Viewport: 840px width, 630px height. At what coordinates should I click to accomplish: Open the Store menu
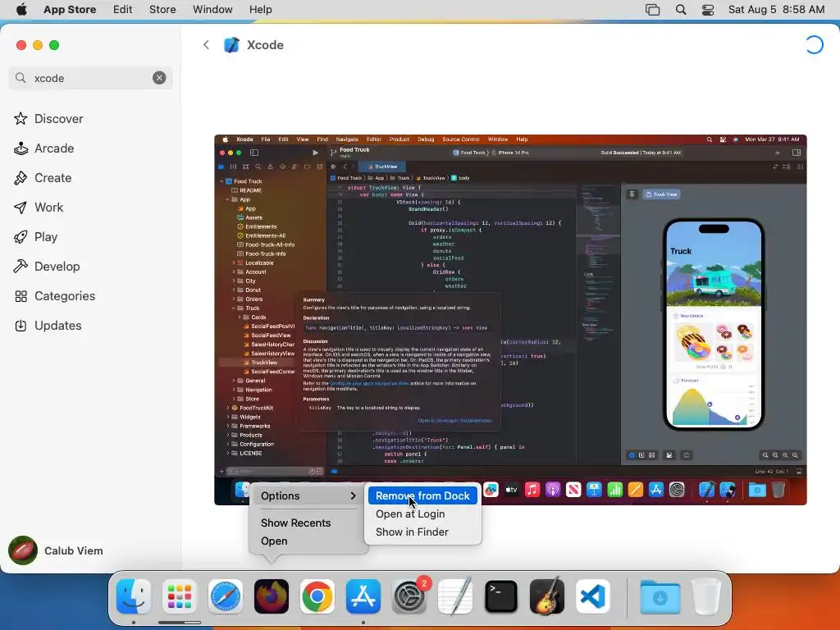(162, 10)
